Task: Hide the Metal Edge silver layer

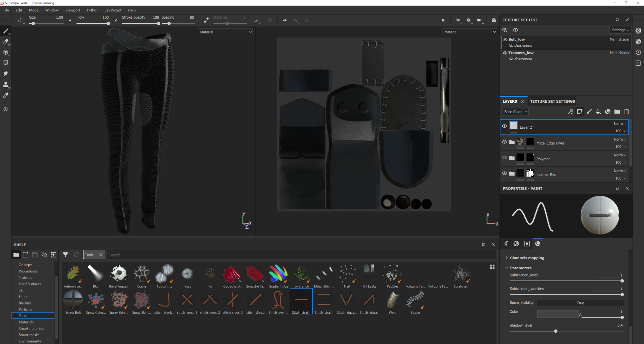Action: pyautogui.click(x=504, y=142)
